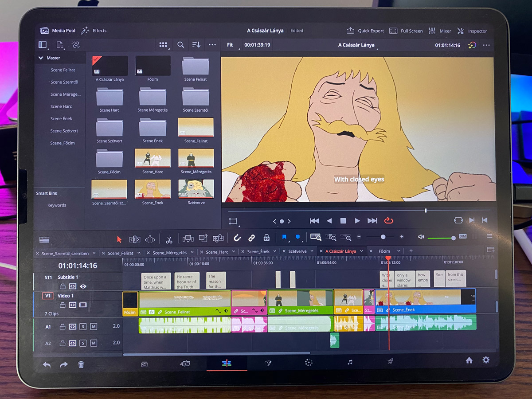
Task: Switch to Scene_Ének timeline tab
Action: click(258, 251)
